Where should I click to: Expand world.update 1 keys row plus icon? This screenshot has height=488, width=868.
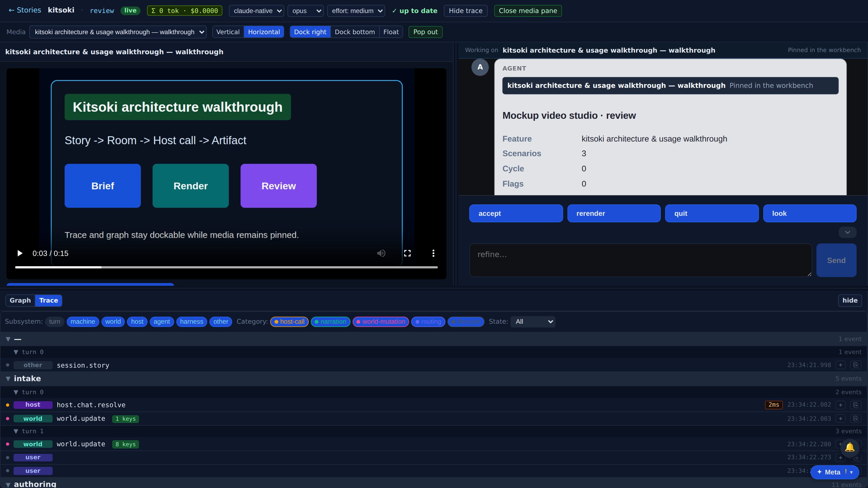(841, 419)
